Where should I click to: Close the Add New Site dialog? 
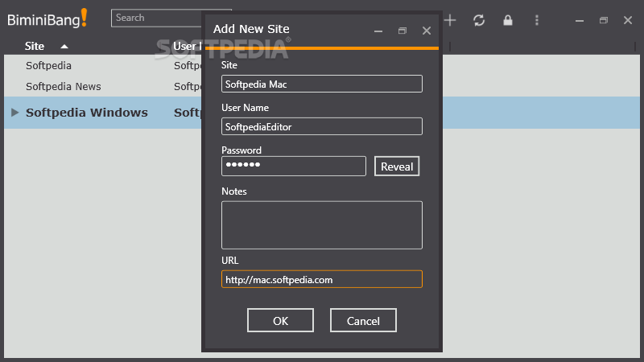[427, 31]
